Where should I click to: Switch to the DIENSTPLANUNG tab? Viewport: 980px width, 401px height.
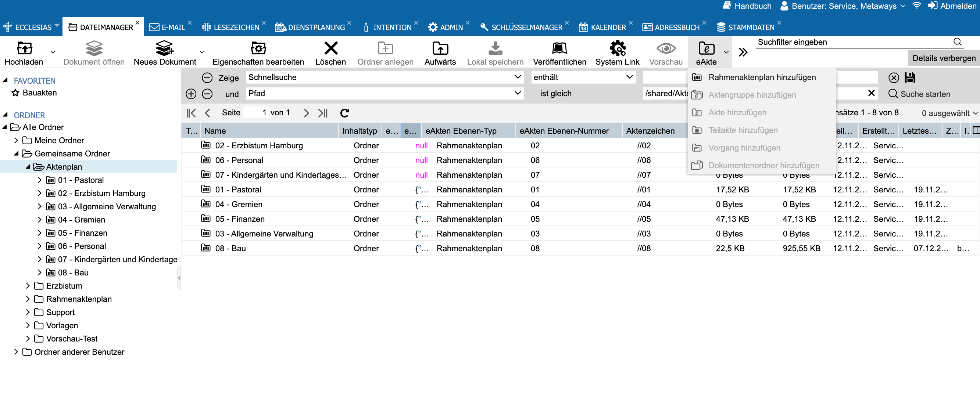[x=310, y=28]
